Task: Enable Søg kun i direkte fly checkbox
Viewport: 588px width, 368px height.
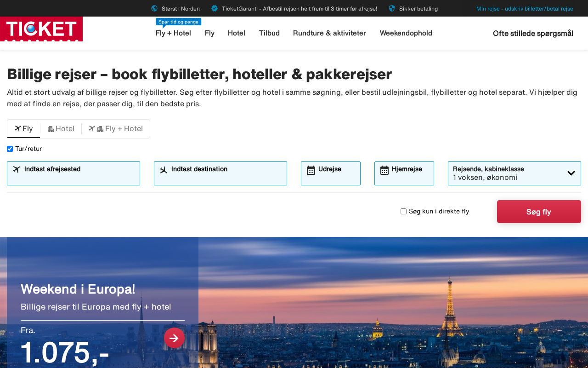Action: (404, 212)
